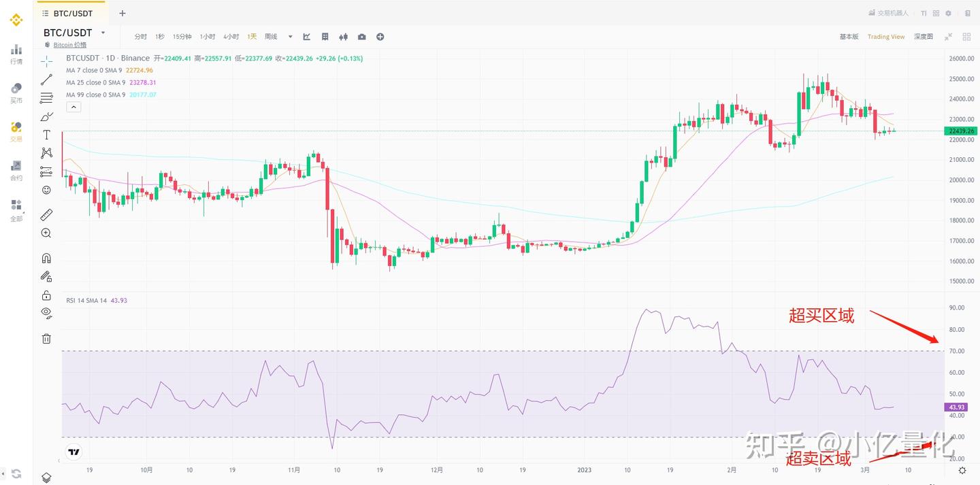Switch to Trading View chart

[x=886, y=37]
